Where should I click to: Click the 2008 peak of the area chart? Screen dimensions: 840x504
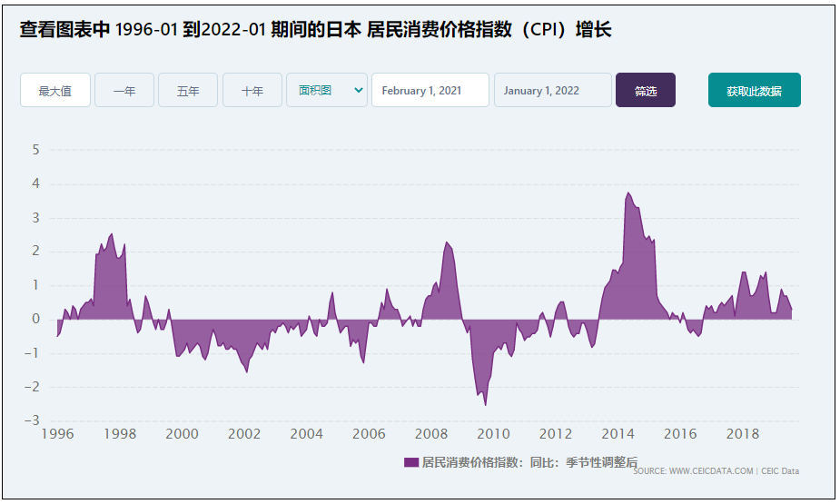coord(446,243)
